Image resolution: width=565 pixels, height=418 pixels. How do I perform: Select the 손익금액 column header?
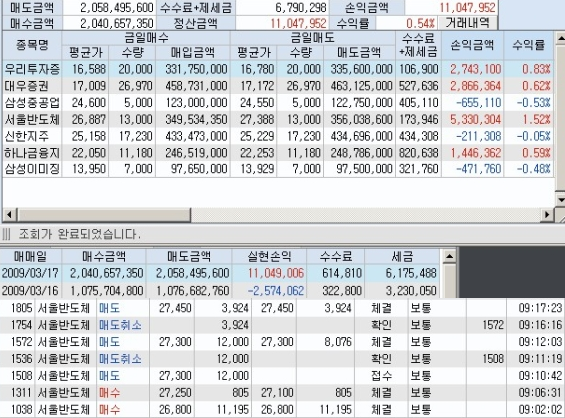472,45
